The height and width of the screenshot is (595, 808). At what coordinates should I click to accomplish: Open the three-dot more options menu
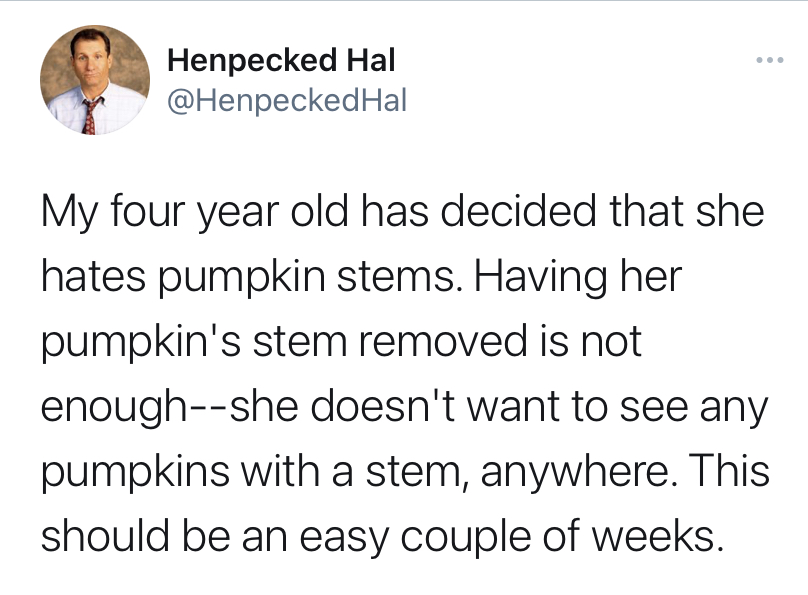[x=767, y=60]
